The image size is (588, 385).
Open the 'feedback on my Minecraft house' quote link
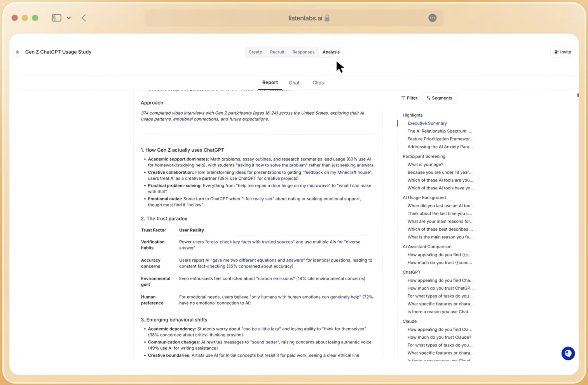337,172
